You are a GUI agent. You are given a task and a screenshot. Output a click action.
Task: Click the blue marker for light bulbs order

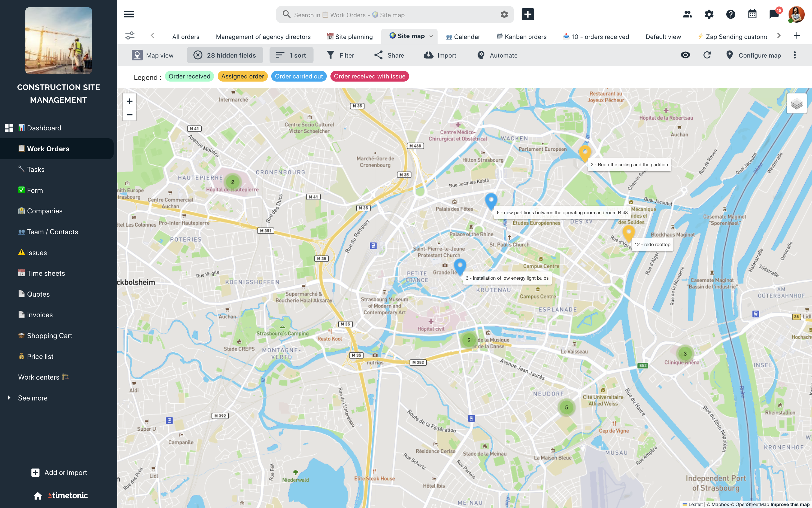[460, 266]
